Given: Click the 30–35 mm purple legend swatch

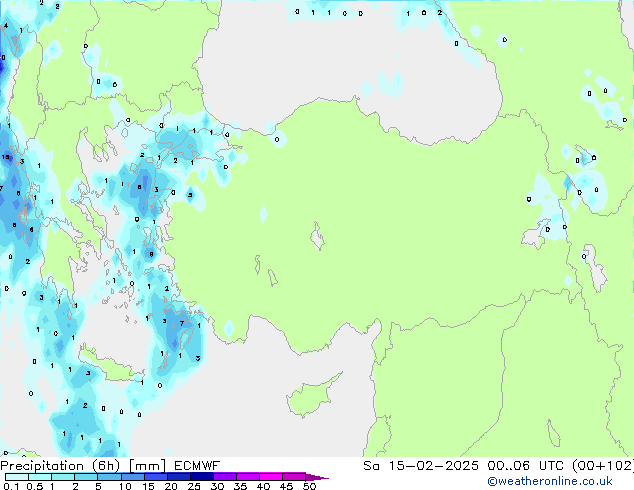Looking at the screenshot, I should tap(224, 477).
